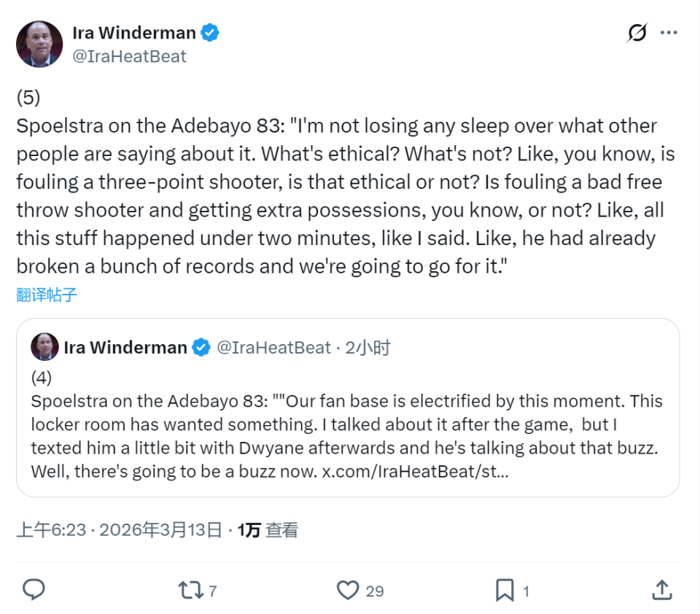Like the tweet with the heart icon
Viewport: 700px width, 614px height.
[x=349, y=590]
